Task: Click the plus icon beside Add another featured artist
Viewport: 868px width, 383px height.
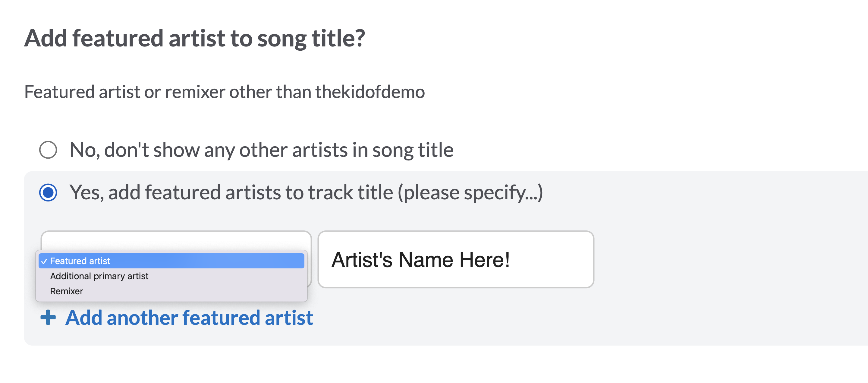Action: 48,318
